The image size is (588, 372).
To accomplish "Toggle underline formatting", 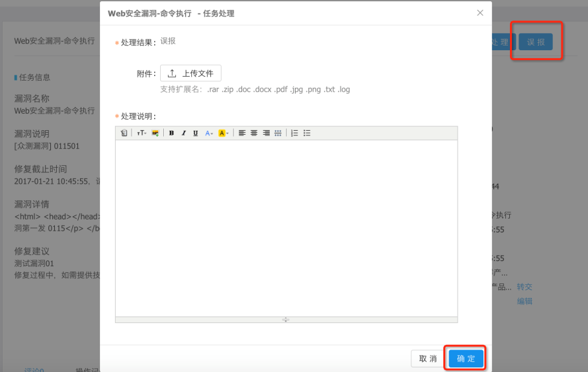I will click(x=196, y=133).
